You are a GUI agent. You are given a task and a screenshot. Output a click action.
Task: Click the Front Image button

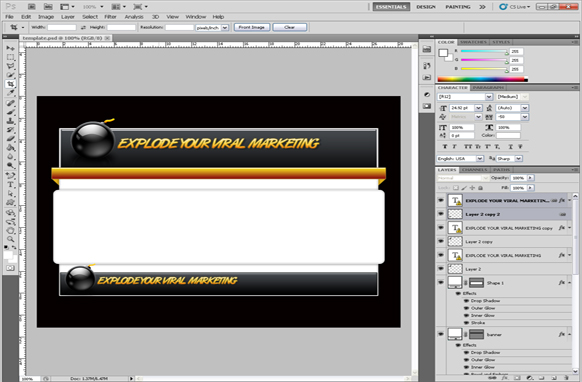252,27
